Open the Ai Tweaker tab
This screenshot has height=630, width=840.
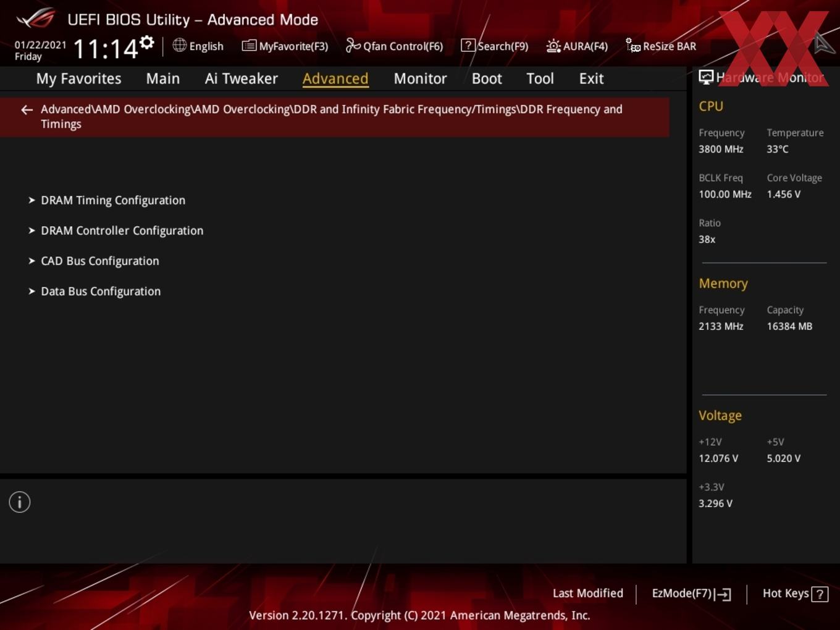[x=241, y=78]
